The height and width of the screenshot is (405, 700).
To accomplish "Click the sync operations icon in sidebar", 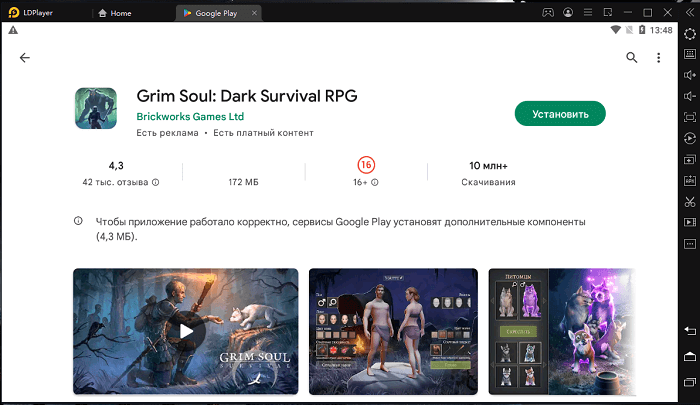I will coord(690,138).
